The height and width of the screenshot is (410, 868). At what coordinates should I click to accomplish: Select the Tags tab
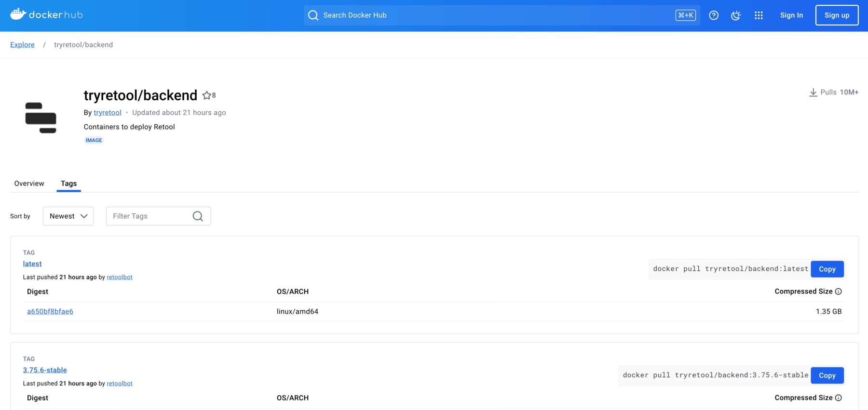[x=68, y=184]
